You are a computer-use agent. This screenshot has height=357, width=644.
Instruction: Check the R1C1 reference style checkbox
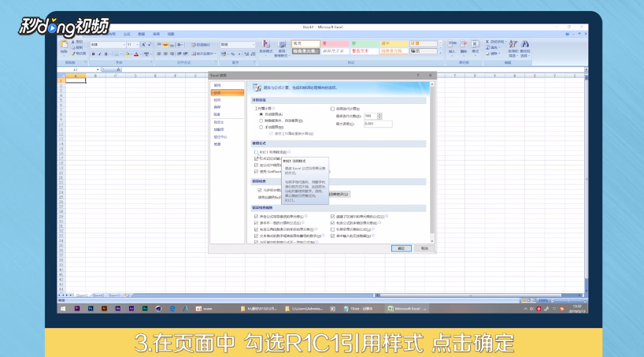coord(257,152)
